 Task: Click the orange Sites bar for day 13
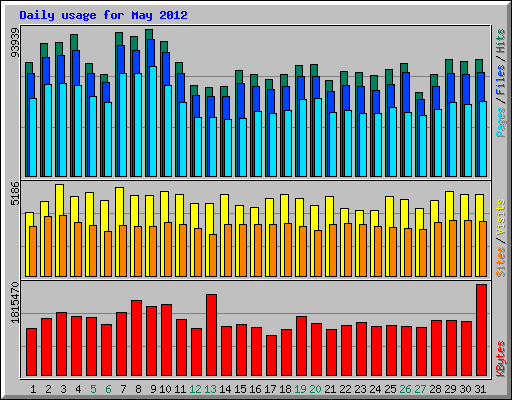point(213,255)
